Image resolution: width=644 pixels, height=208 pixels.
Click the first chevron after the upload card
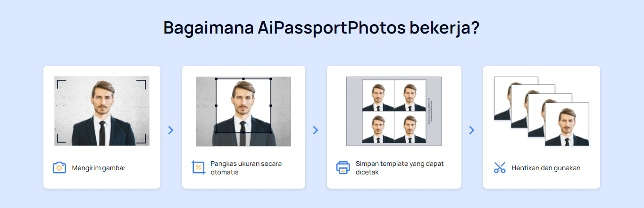pyautogui.click(x=171, y=130)
